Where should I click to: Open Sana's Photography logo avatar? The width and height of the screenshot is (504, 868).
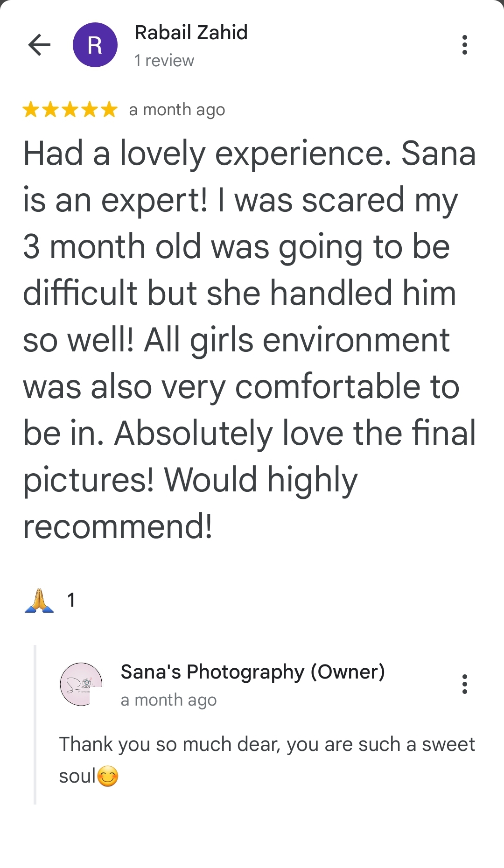pyautogui.click(x=81, y=684)
